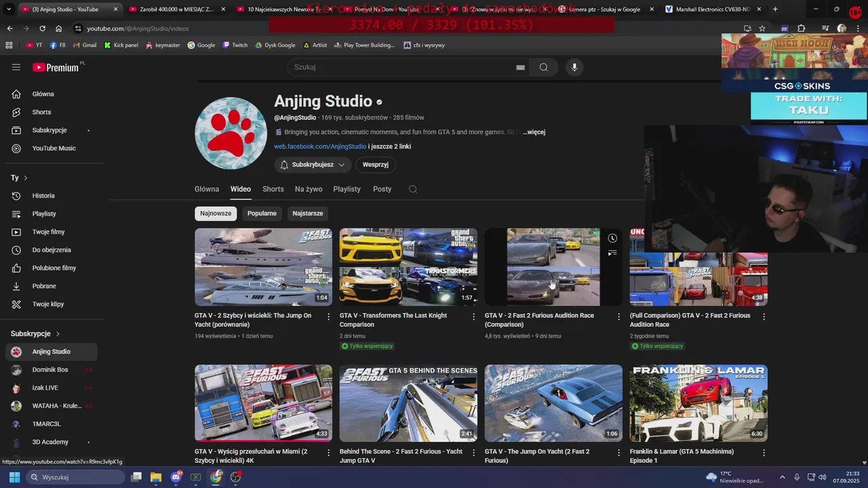Open Do obejrzenia in sidebar
This screenshot has width=868, height=488.
tap(52, 250)
